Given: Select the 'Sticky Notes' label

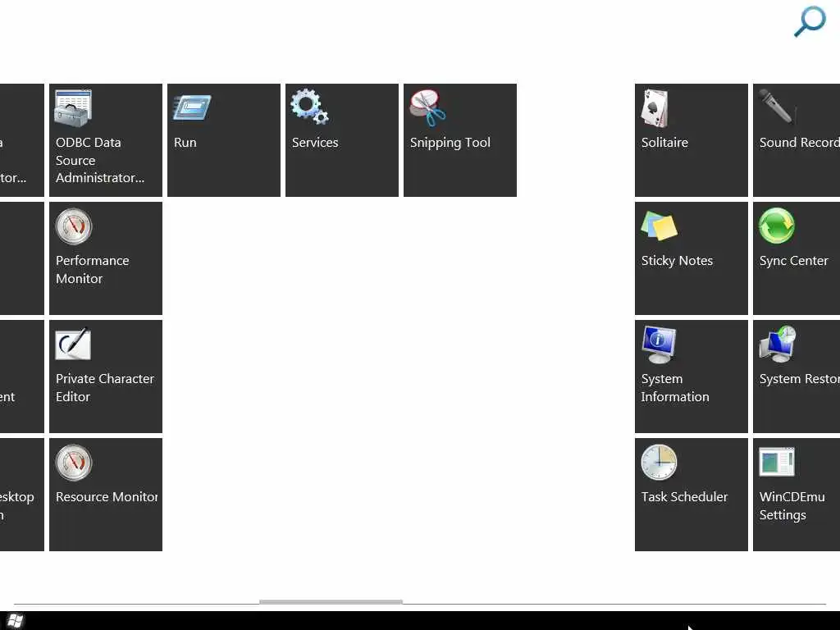Looking at the screenshot, I should click(x=677, y=261).
